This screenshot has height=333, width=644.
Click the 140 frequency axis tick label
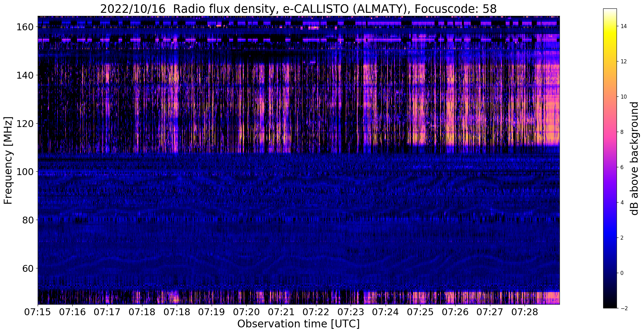click(26, 75)
